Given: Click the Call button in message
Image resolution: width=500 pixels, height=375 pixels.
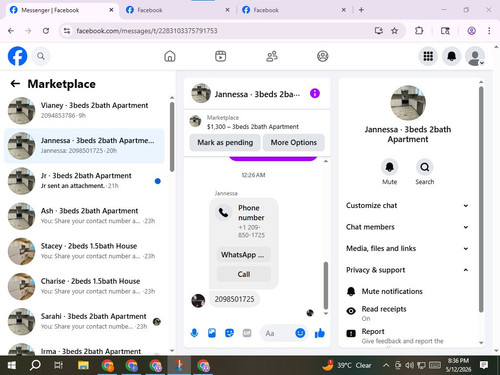Looking at the screenshot, I should pos(244,274).
